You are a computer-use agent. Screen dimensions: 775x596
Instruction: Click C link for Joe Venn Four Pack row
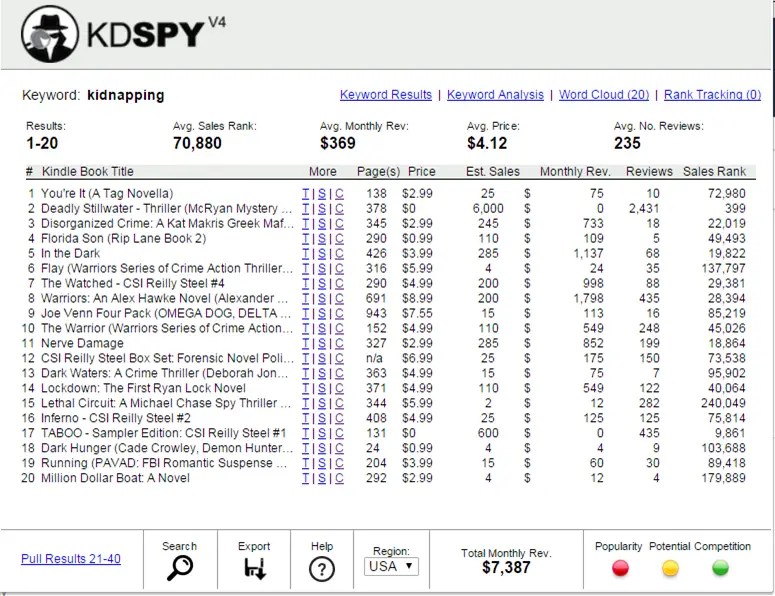point(339,313)
